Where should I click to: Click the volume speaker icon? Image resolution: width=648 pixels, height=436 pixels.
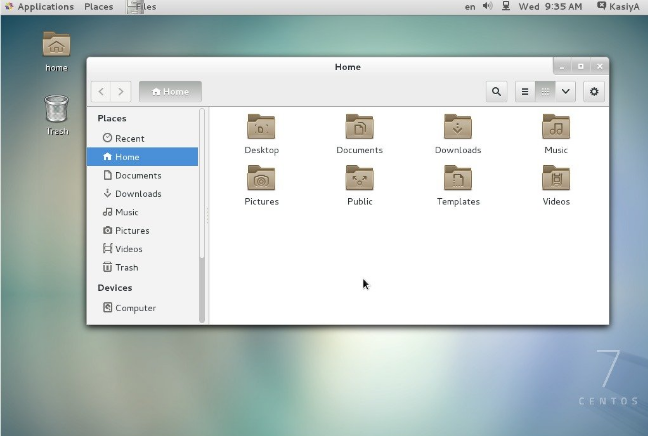click(488, 6)
